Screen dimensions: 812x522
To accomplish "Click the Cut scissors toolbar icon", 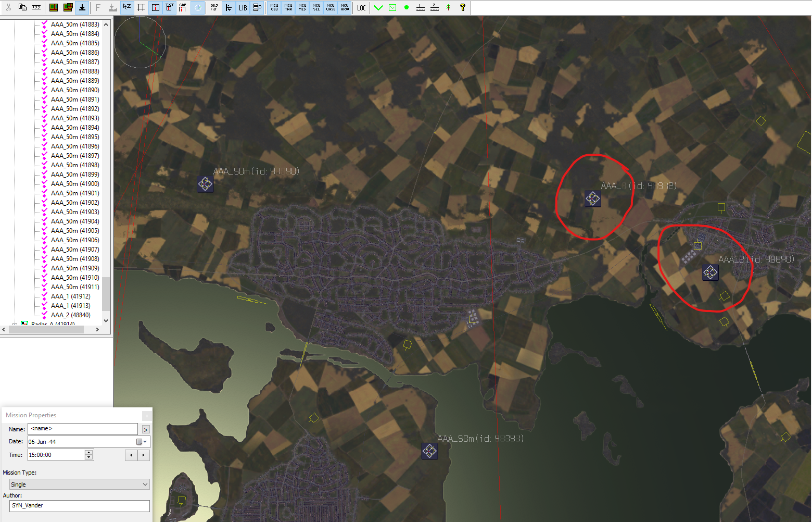I will (8, 7).
